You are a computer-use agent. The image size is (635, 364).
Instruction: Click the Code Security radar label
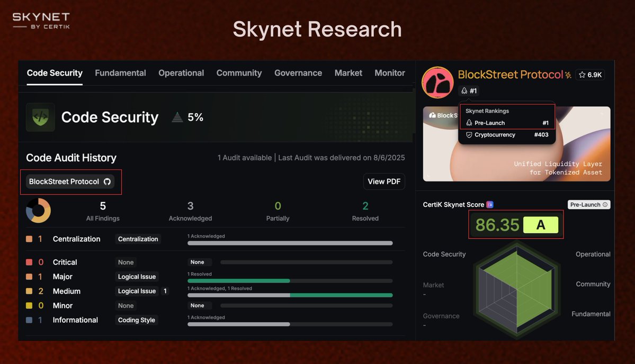coord(444,254)
